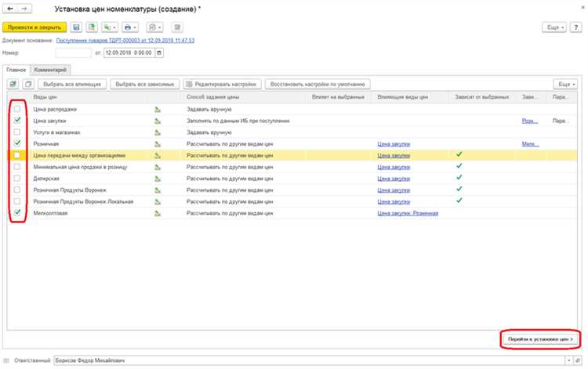Viewport: 588px width, 369px height.
Task: Uncheck the Мелкооптовая checkbox
Action: coord(17,212)
